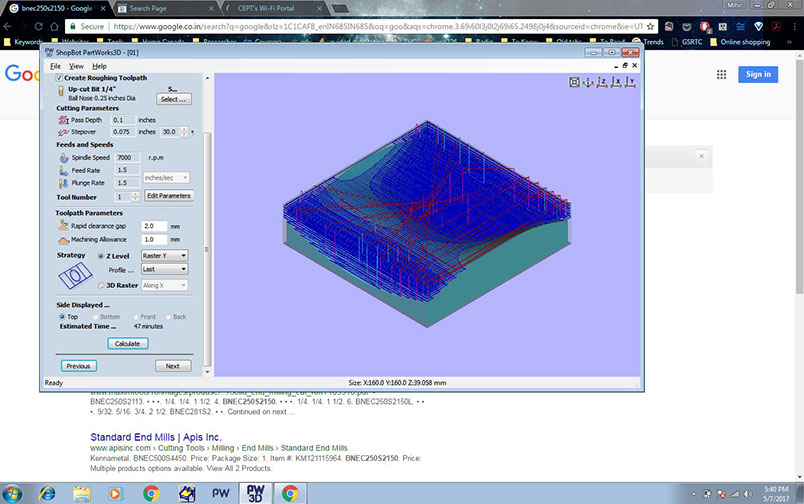Set the view along the Z axis
804x504 pixels.
point(602,82)
